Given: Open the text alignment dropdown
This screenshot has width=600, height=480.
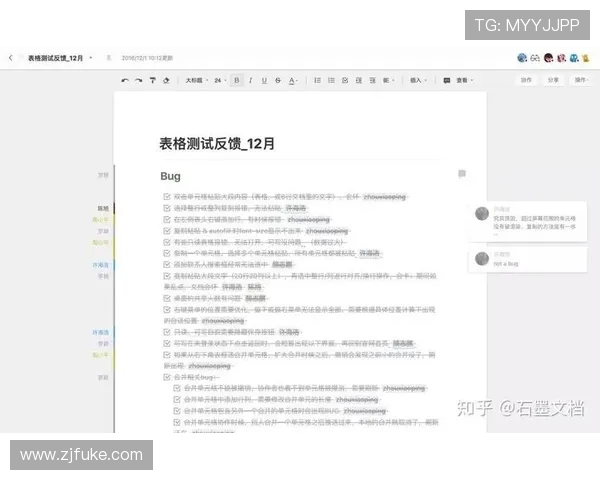Looking at the screenshot, I should pyautogui.click(x=388, y=80).
